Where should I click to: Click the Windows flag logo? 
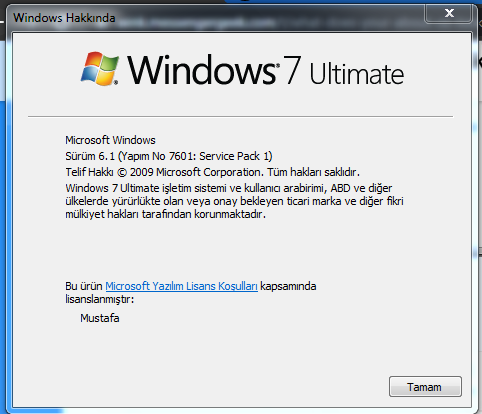[x=100, y=69]
